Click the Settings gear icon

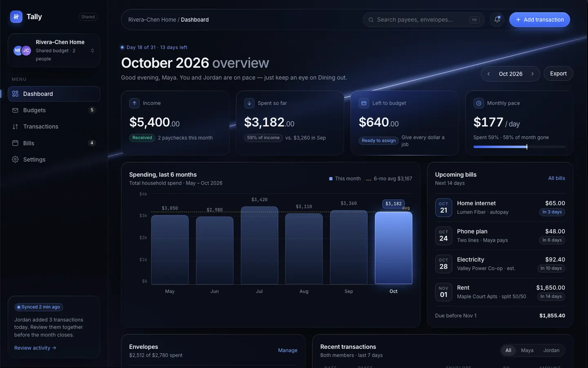16,159
